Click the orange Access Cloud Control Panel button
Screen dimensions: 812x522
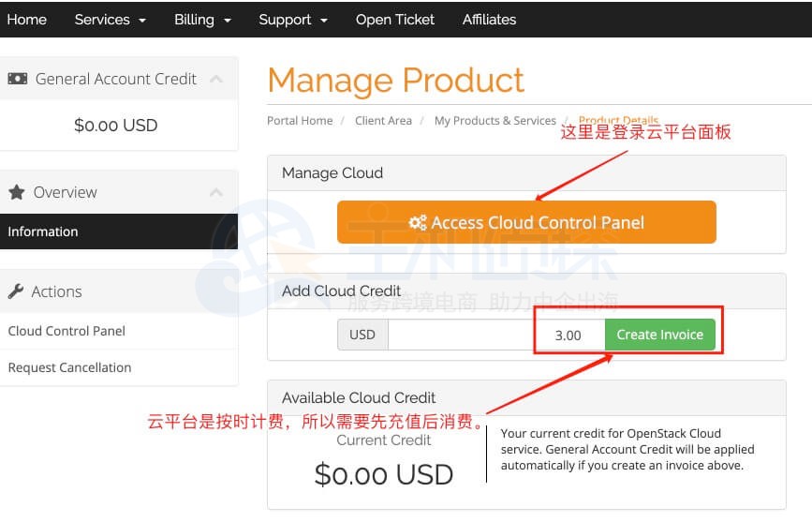pyautogui.click(x=526, y=223)
